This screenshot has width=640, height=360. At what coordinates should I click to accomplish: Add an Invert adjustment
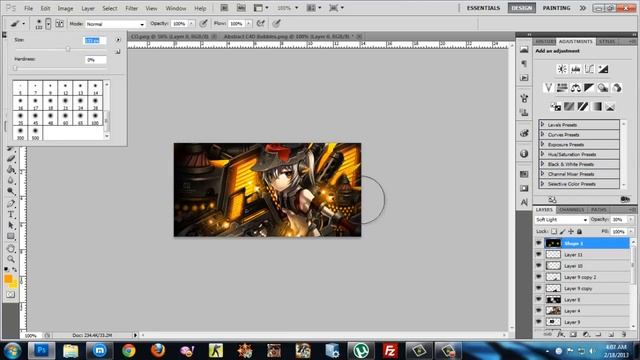555,107
